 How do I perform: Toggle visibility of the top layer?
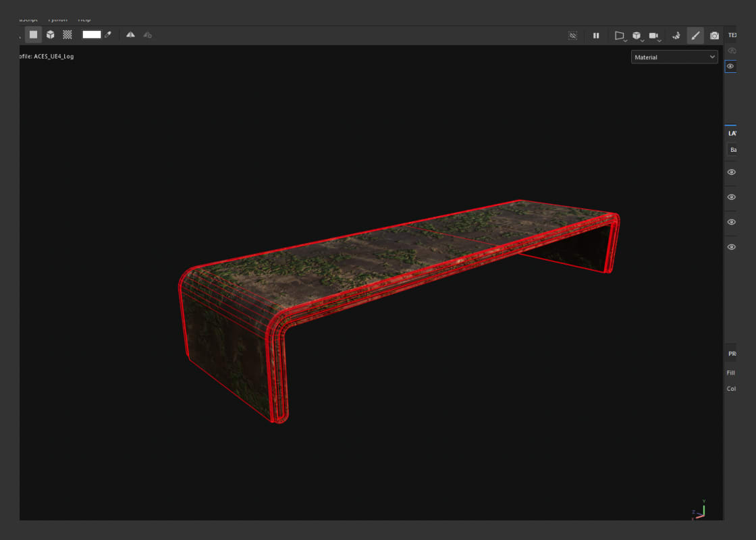coord(730,172)
